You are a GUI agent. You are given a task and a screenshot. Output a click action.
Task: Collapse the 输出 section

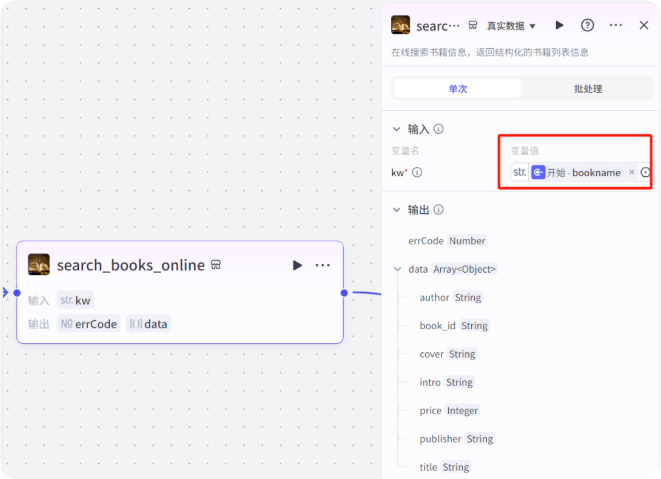click(396, 210)
